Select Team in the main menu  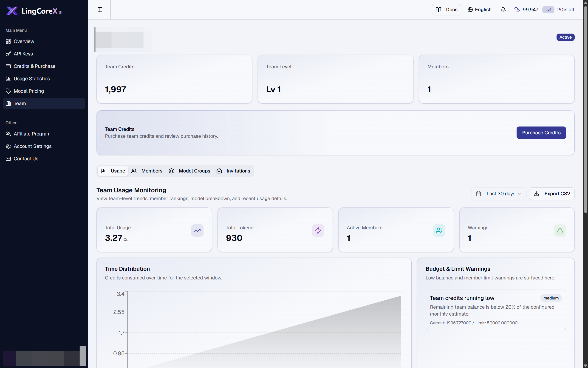[x=44, y=103]
